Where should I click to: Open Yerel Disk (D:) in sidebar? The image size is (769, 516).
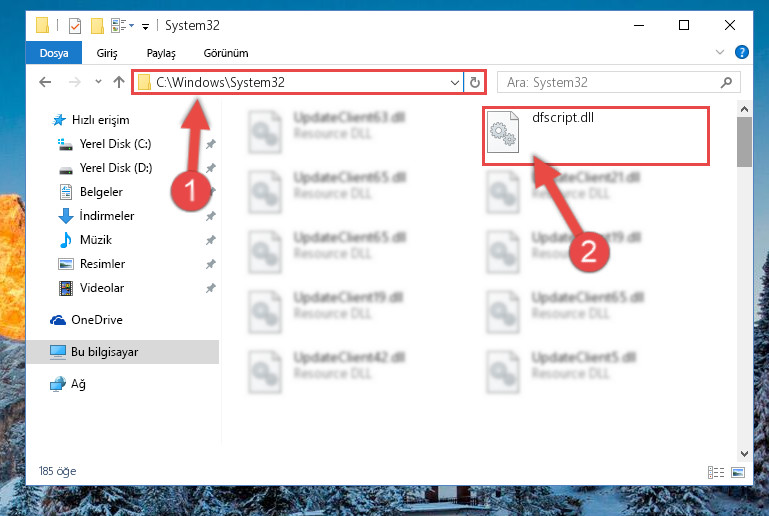[116, 168]
